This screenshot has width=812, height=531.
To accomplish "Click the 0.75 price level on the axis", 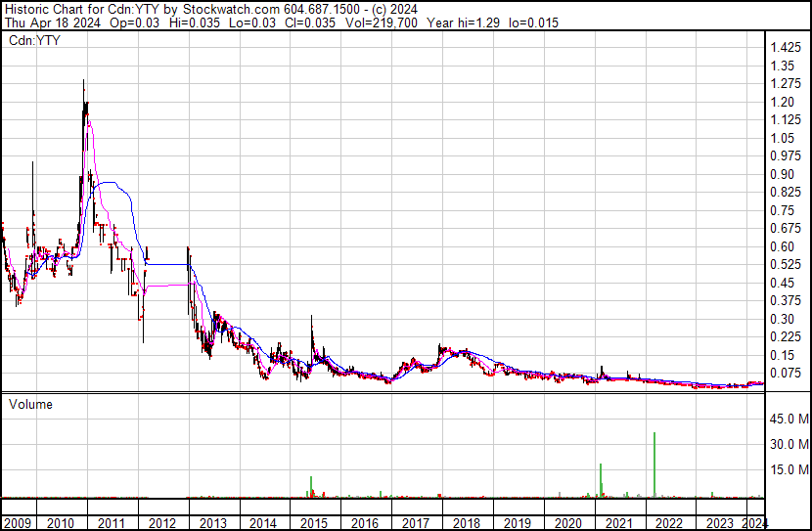I will point(782,210).
